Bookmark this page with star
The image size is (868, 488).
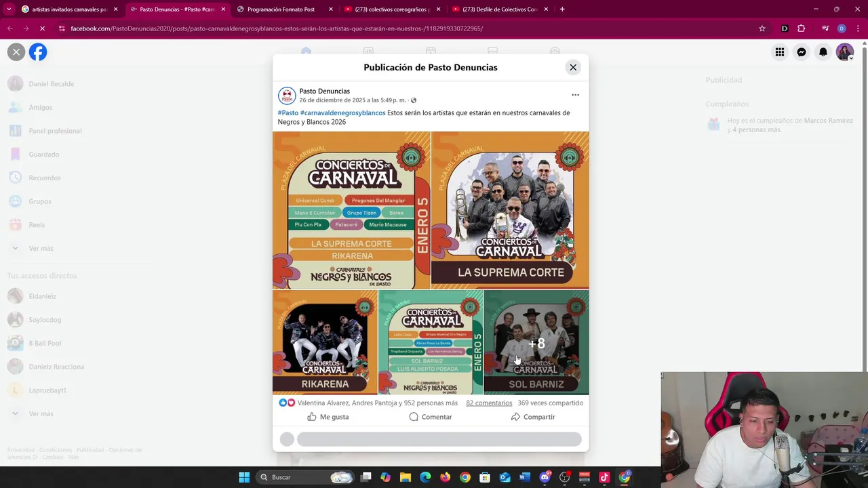(762, 28)
